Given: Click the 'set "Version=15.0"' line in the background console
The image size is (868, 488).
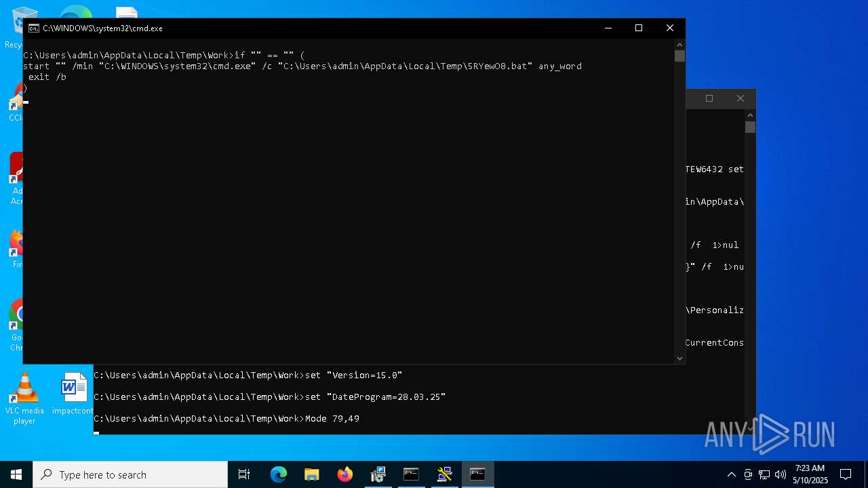Looking at the screenshot, I should [x=354, y=375].
